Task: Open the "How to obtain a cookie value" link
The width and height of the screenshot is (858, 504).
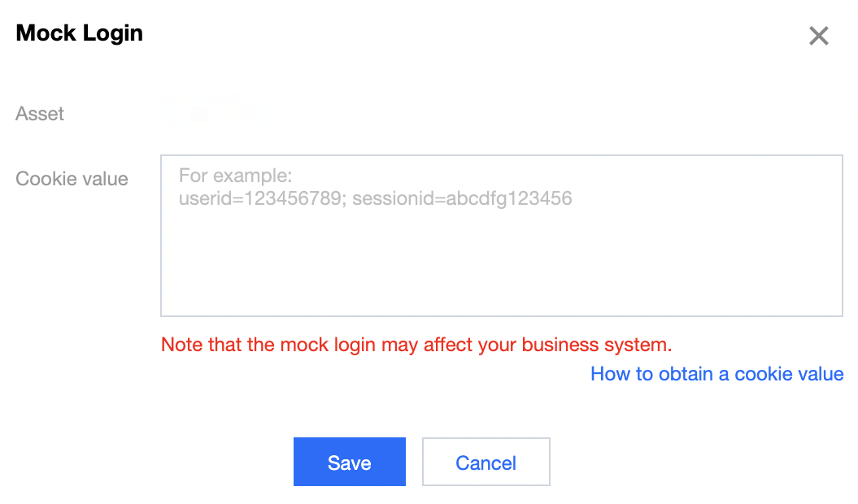Action: (x=716, y=374)
